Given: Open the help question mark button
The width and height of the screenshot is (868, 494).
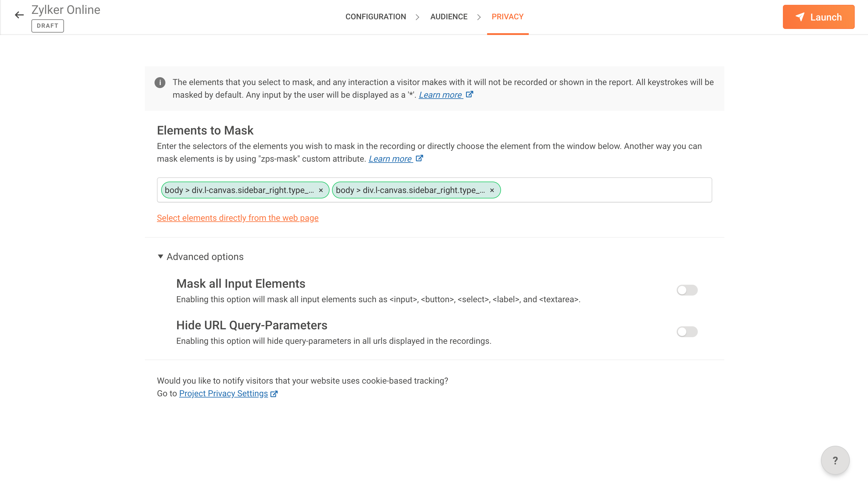Looking at the screenshot, I should click(x=835, y=461).
